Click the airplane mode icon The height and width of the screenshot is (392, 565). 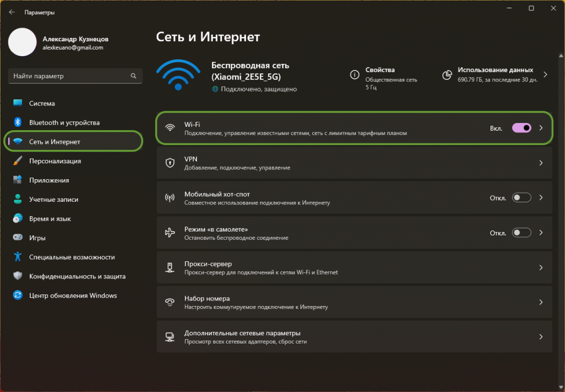(x=170, y=233)
